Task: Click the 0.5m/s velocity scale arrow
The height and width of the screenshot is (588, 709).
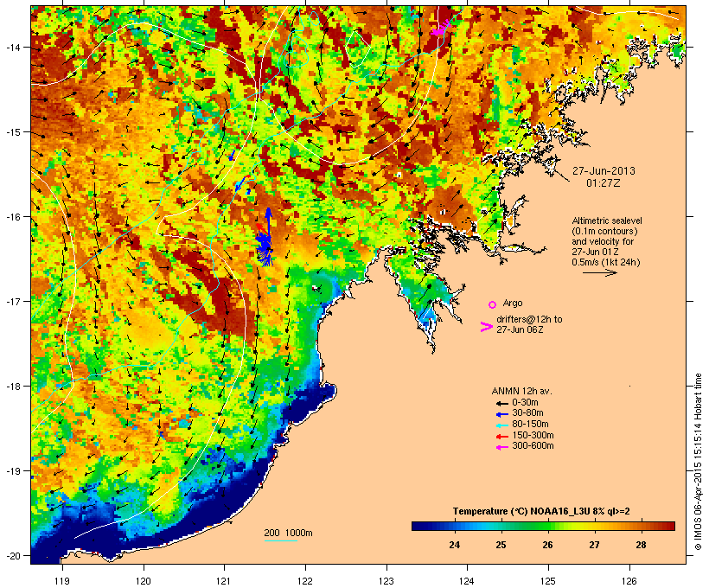Action: (599, 272)
